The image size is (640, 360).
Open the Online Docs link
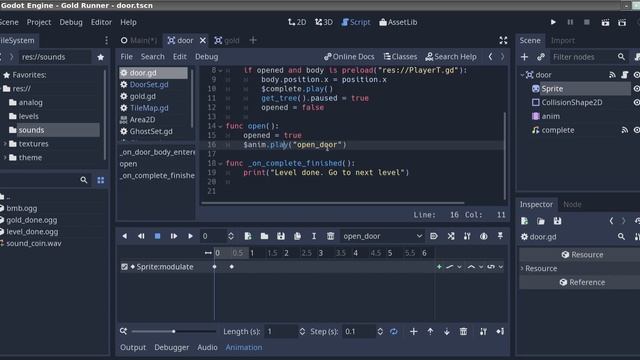[x=349, y=57]
